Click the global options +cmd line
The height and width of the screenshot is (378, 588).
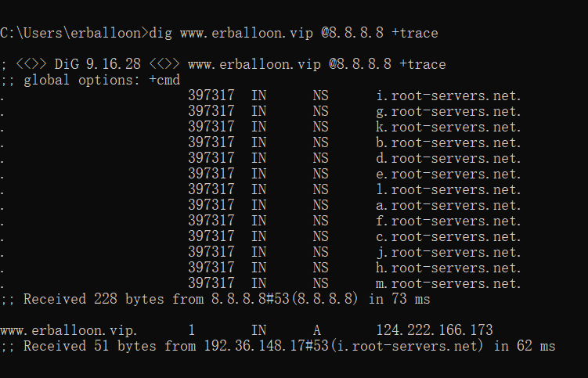[90, 80]
